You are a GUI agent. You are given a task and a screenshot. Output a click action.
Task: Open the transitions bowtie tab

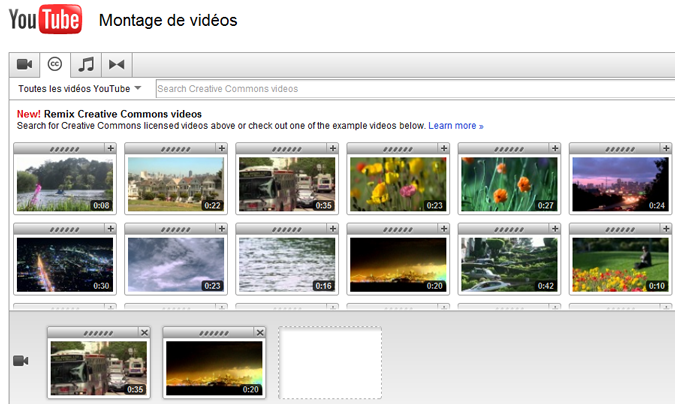(x=117, y=64)
